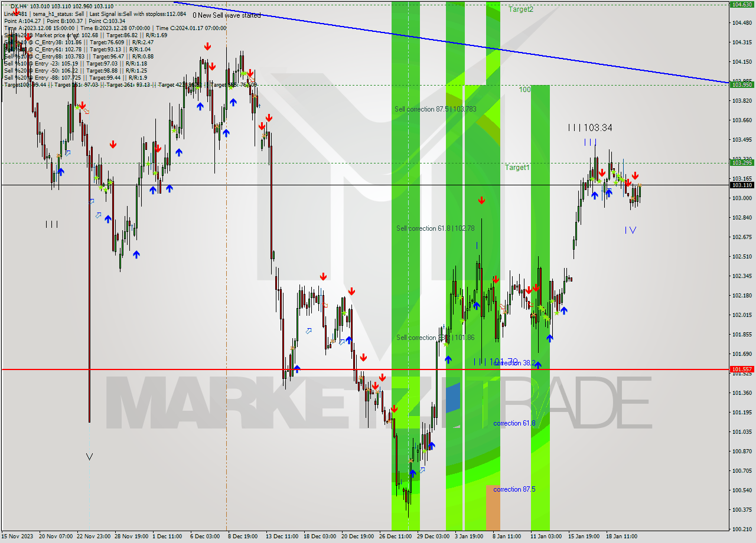Select the orange block above the time axis
756x543 pixels.
point(493,508)
